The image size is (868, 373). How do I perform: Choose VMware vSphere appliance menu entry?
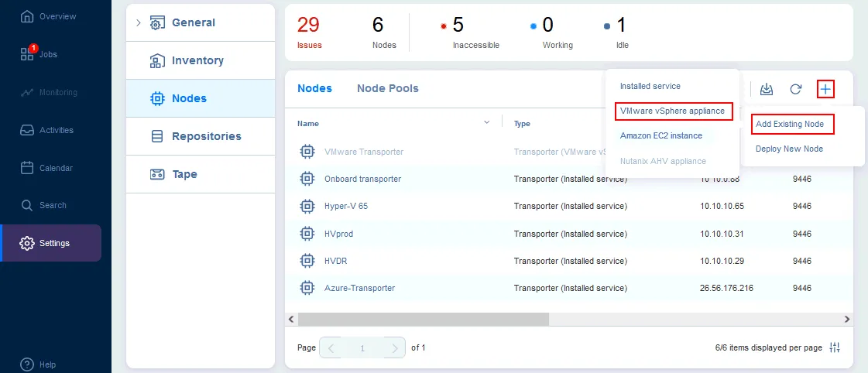click(x=672, y=111)
